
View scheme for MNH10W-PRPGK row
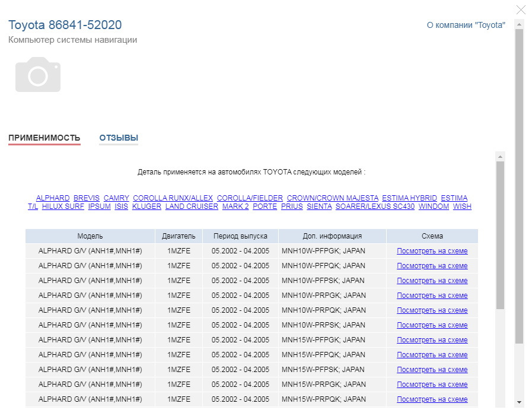click(432, 296)
